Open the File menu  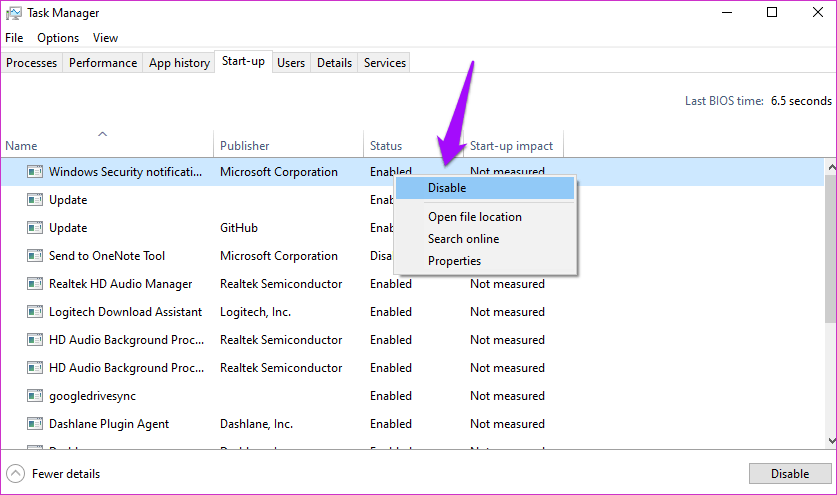14,38
